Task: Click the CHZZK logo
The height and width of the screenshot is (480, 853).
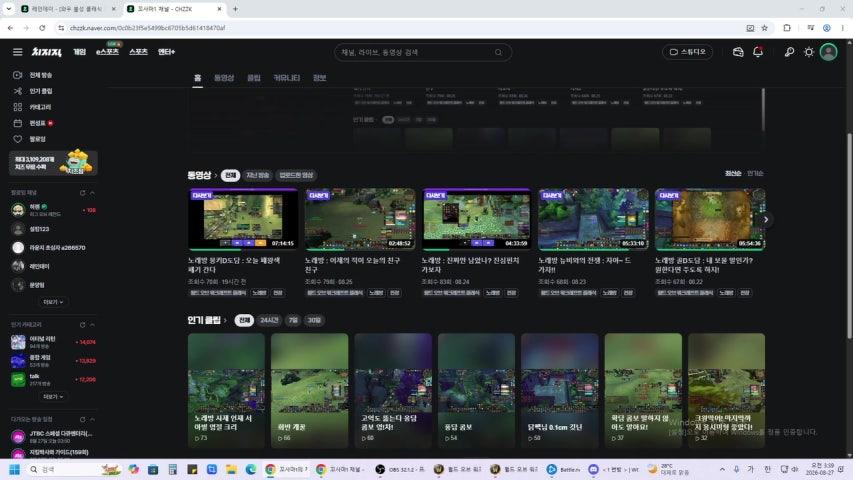Action: click(x=46, y=52)
